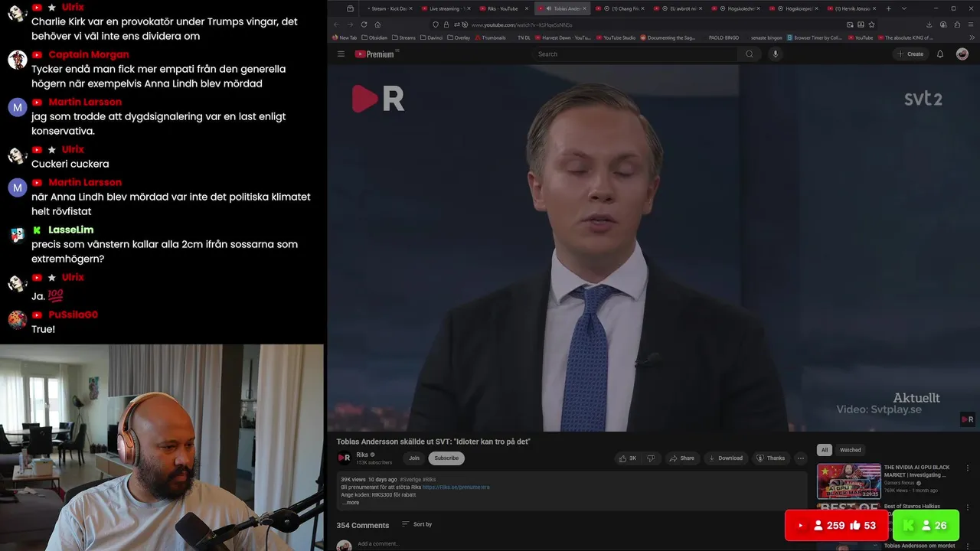
Task: Switch to the Riks - YouTube tab
Action: point(503,8)
